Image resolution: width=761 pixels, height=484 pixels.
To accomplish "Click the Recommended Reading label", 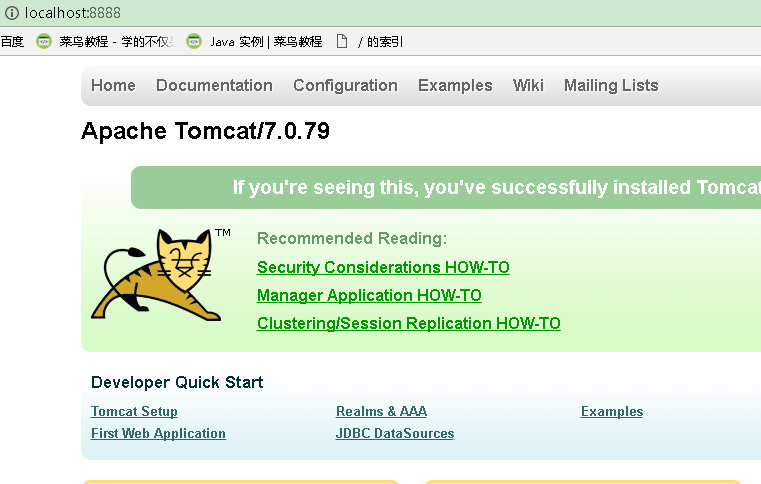I will (x=352, y=238).
